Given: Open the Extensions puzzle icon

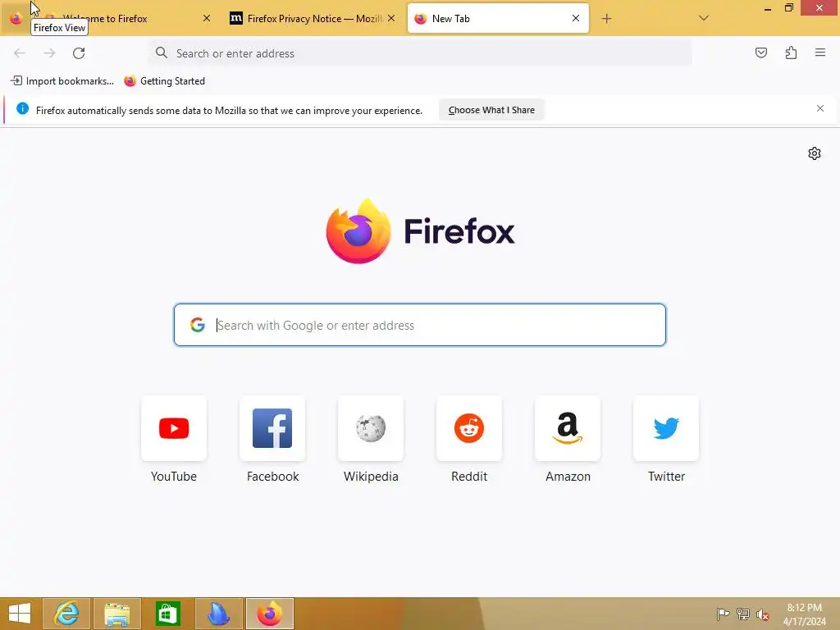Looking at the screenshot, I should coord(791,52).
